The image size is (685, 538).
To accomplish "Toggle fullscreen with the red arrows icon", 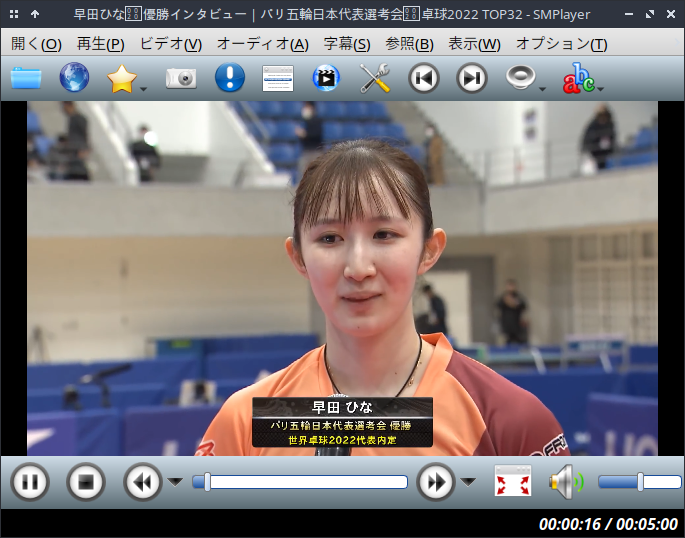I will 513,481.
